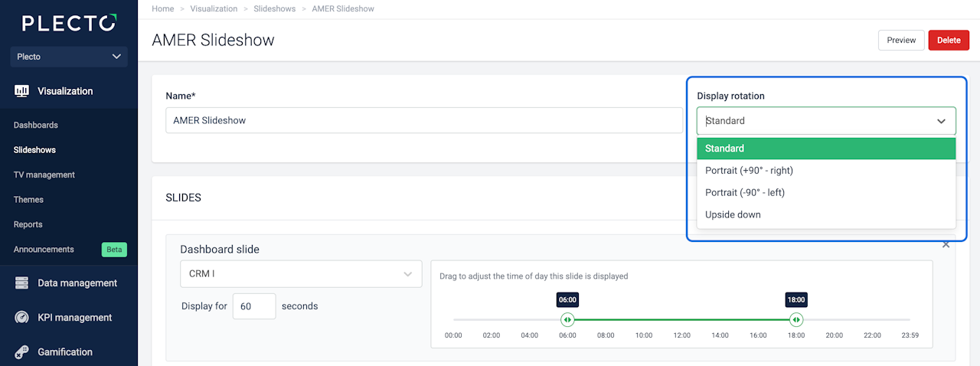
Task: Open the Plecto organization dropdown
Action: (x=69, y=57)
